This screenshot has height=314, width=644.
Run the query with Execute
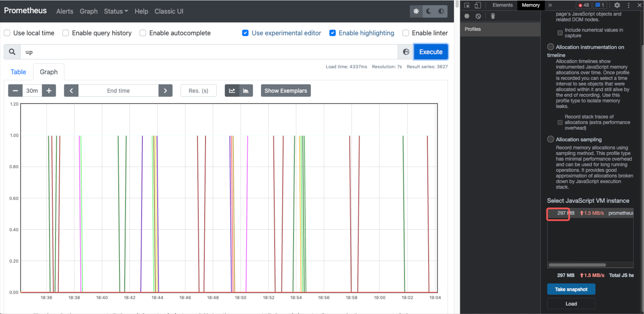pyautogui.click(x=431, y=52)
